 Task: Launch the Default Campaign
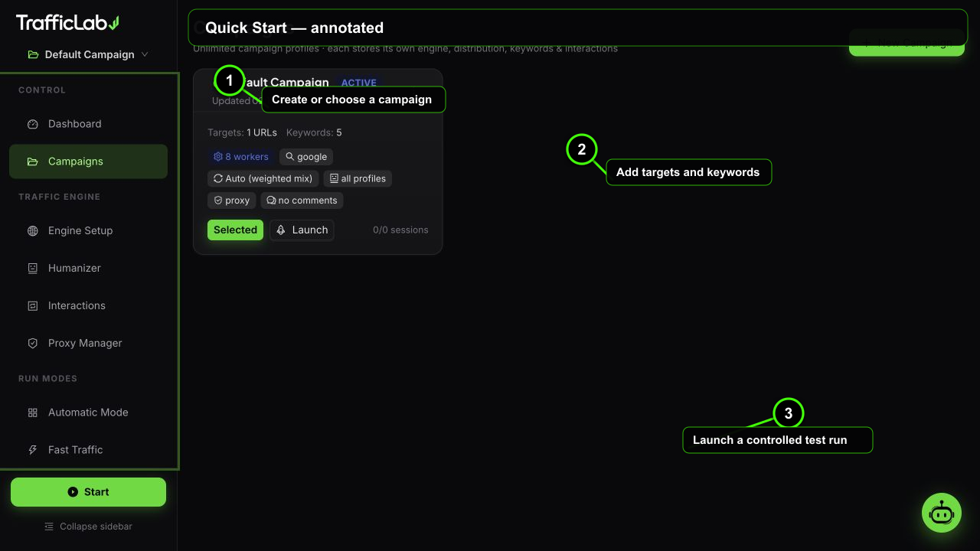click(x=302, y=230)
